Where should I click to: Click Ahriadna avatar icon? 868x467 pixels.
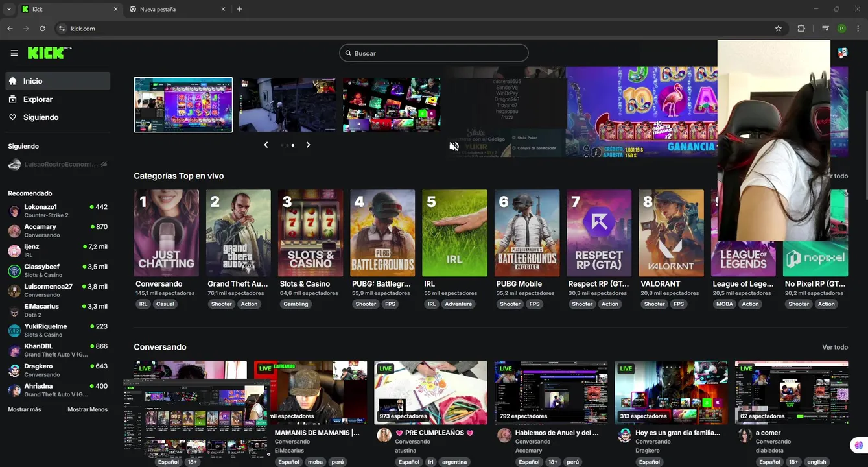point(14,390)
